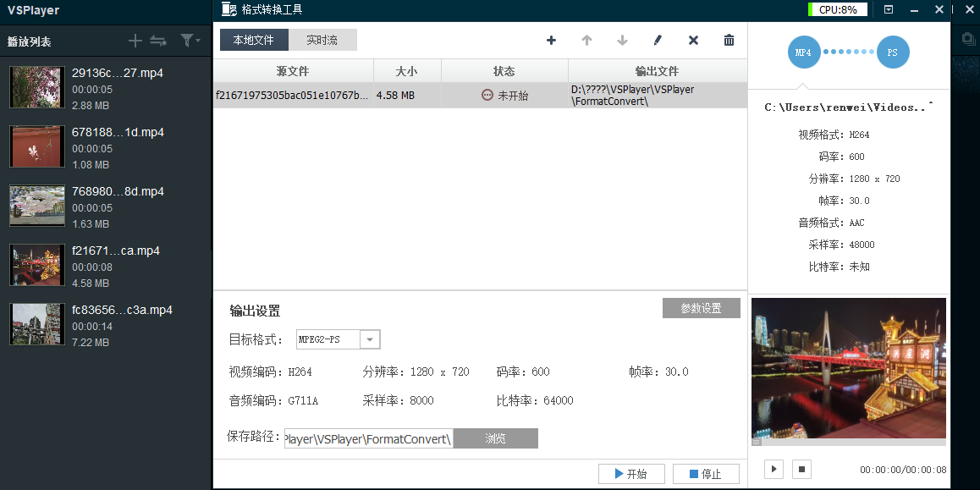This screenshot has height=490, width=980.
Task: Remove the file with the X icon
Action: pos(693,41)
